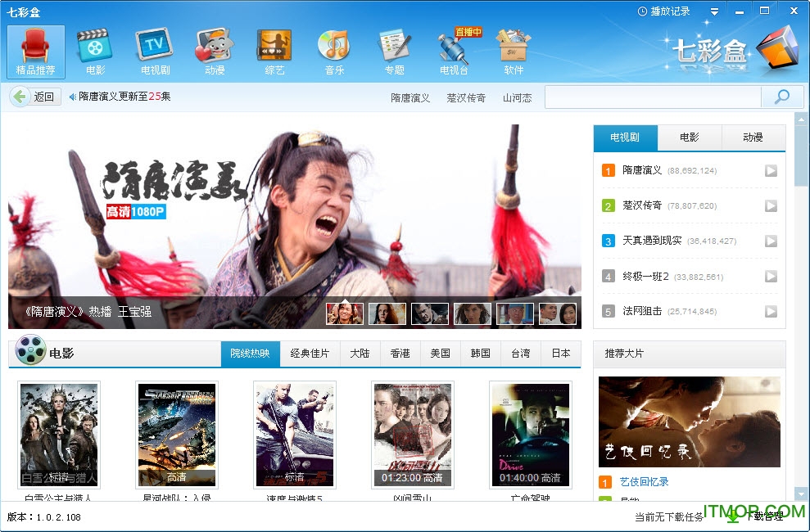The height and width of the screenshot is (532, 810).
Task: Open 天真遇到现实 ranking entry title
Action: (x=652, y=241)
